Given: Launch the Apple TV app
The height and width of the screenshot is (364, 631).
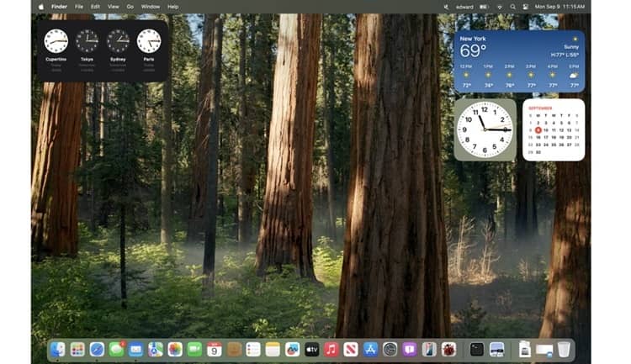Looking at the screenshot, I should pyautogui.click(x=311, y=350).
